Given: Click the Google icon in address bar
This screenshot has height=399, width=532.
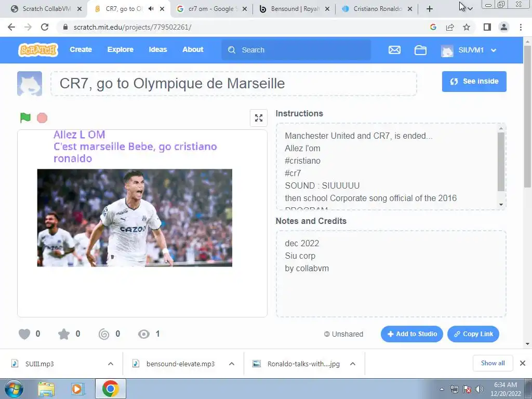Looking at the screenshot, I should tap(433, 27).
